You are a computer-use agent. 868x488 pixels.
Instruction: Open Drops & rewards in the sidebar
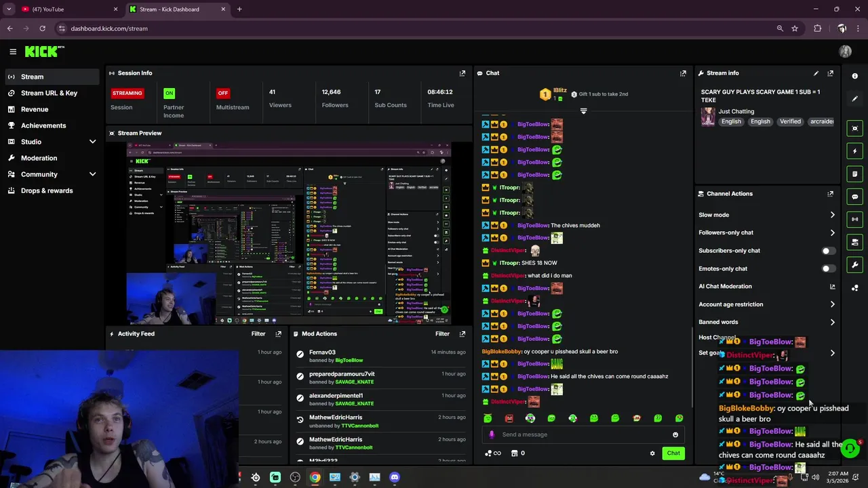(x=47, y=190)
